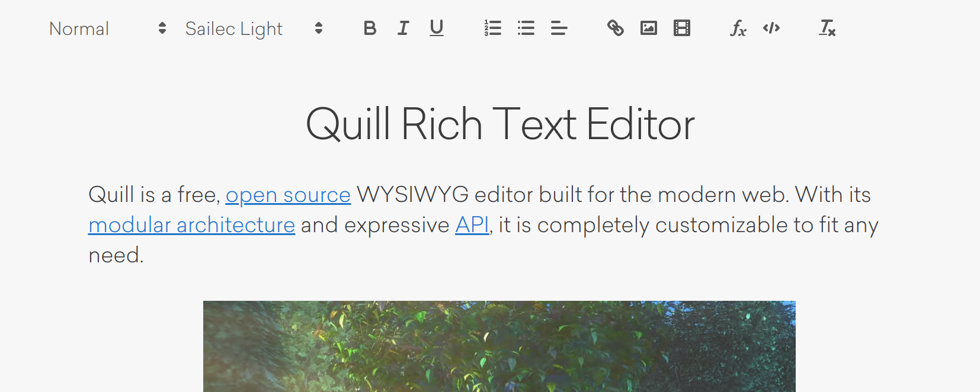Screen dimensions: 980x392
Task: Click the insert video icon
Action: click(x=682, y=28)
